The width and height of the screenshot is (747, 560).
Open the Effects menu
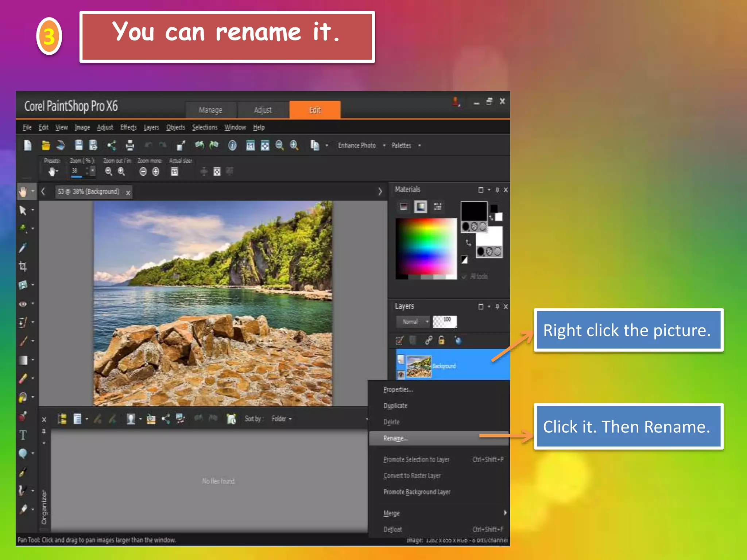[128, 127]
